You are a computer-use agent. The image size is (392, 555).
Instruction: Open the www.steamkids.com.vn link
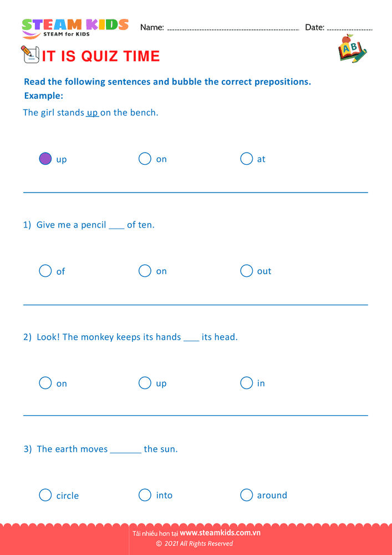(220, 533)
